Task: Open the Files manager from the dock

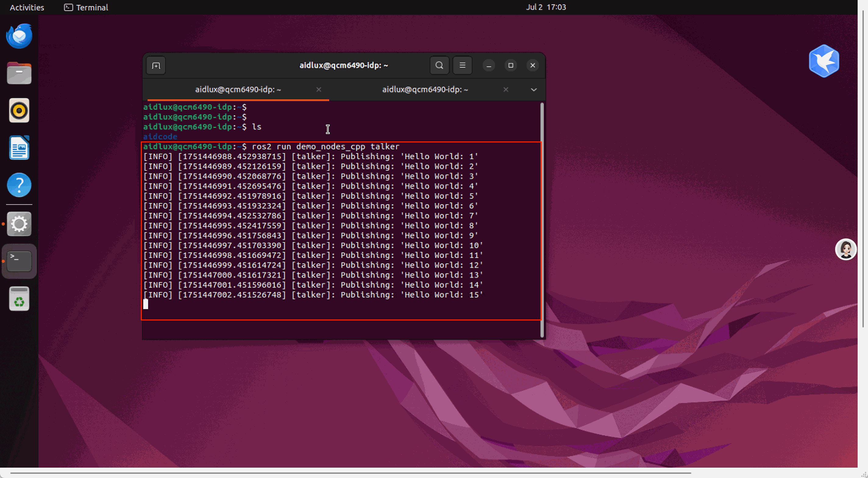Action: (19, 73)
